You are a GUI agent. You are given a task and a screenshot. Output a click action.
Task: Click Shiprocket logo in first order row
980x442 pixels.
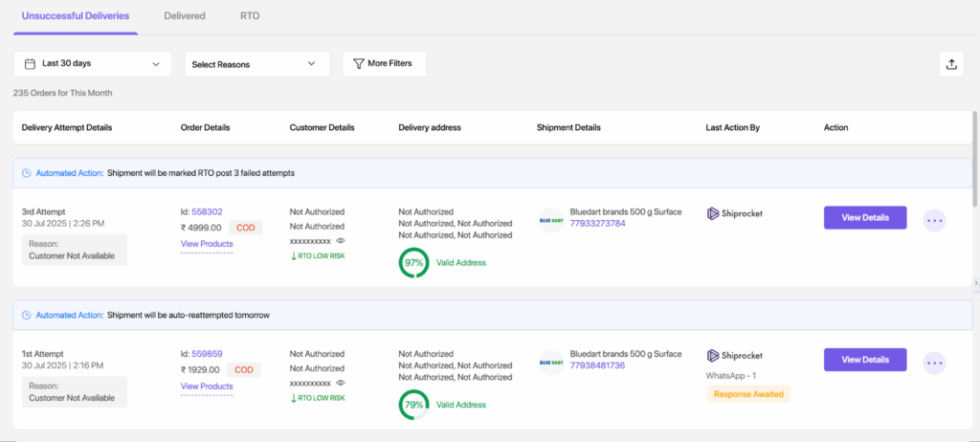click(x=735, y=213)
